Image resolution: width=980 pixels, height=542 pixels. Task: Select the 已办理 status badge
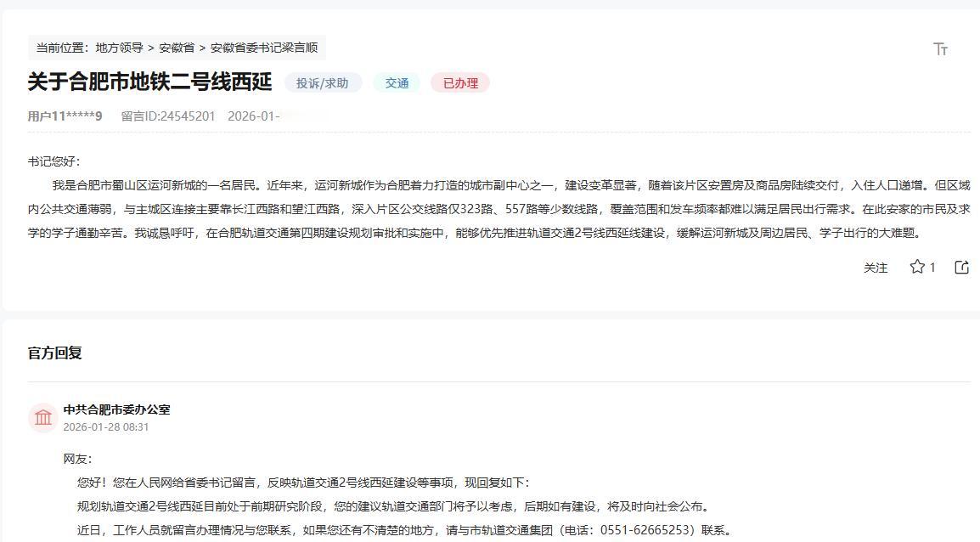pyautogui.click(x=459, y=83)
